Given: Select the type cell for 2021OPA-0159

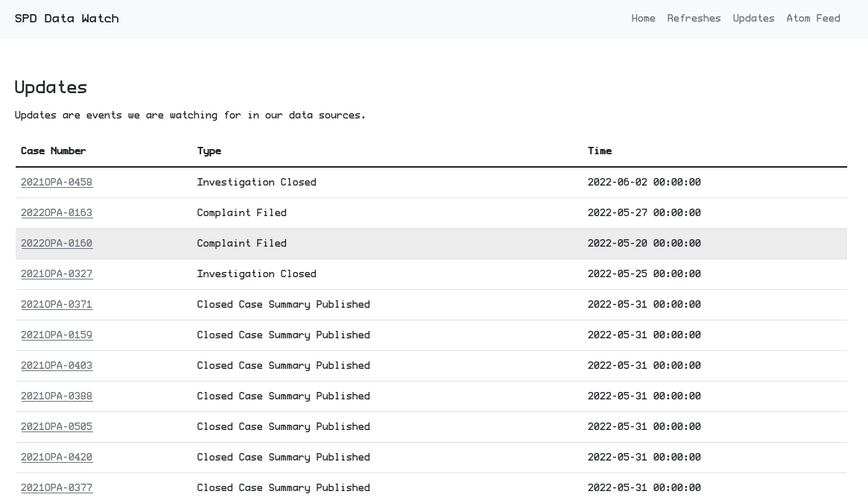Looking at the screenshot, I should 283,335.
